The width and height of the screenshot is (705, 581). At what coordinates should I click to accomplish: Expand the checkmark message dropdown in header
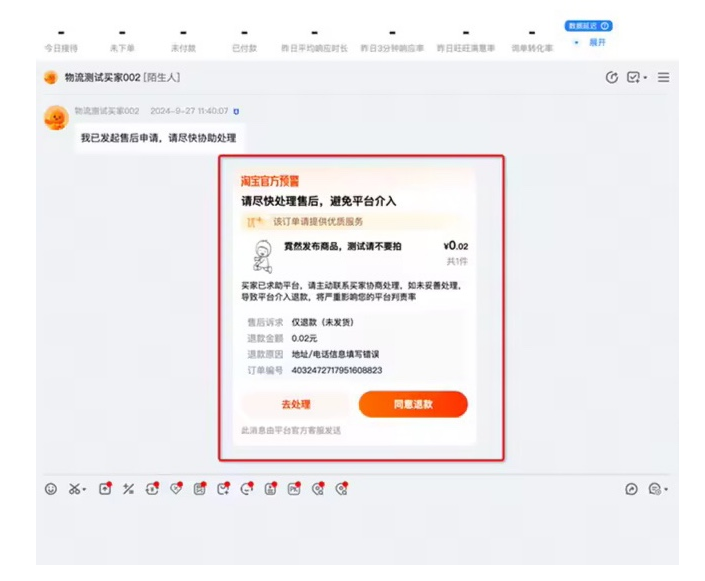(645, 78)
